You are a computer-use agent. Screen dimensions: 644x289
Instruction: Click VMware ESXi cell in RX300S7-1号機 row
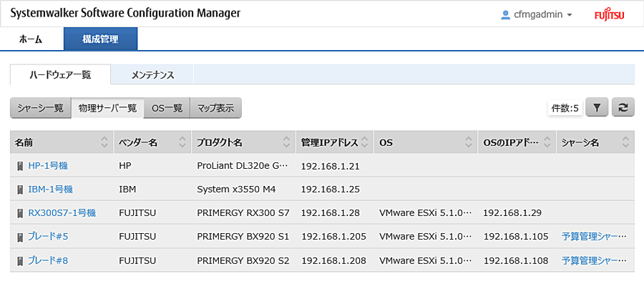click(426, 213)
